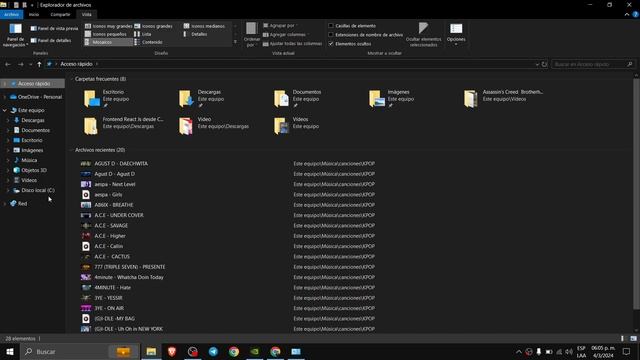The image size is (640, 360).
Task: Click Acceso rápido in address bar
Action: click(x=76, y=64)
